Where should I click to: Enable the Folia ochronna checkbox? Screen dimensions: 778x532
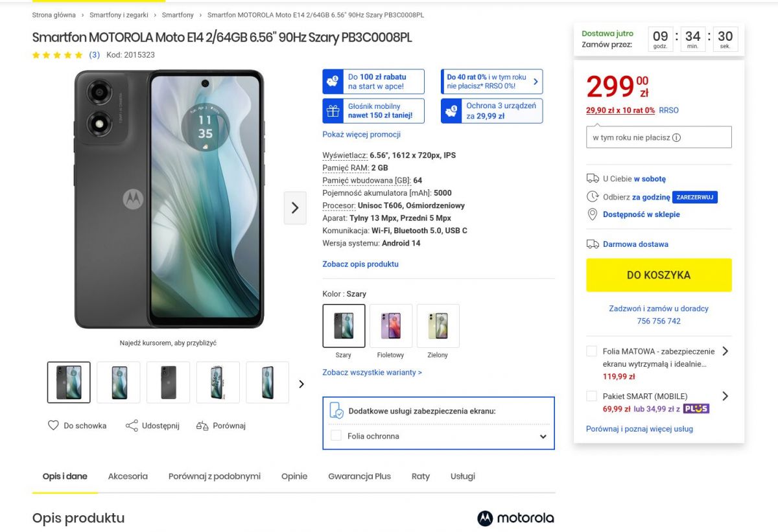336,436
